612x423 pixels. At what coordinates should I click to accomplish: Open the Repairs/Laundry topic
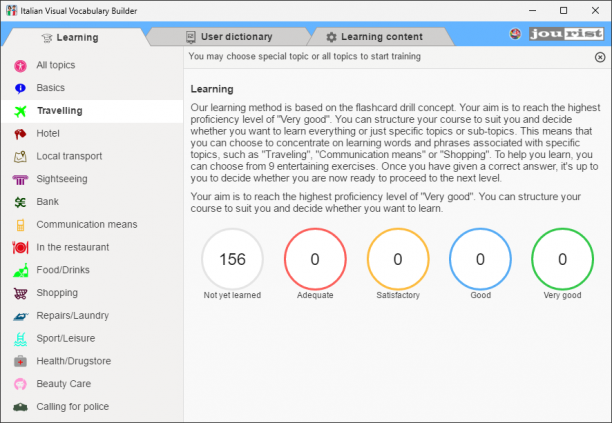92,316
